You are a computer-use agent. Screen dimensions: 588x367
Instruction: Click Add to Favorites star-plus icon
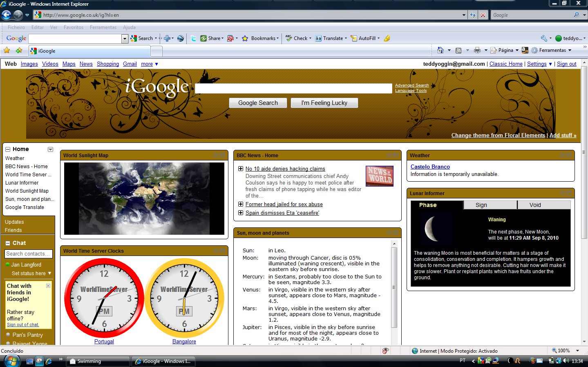tap(19, 51)
